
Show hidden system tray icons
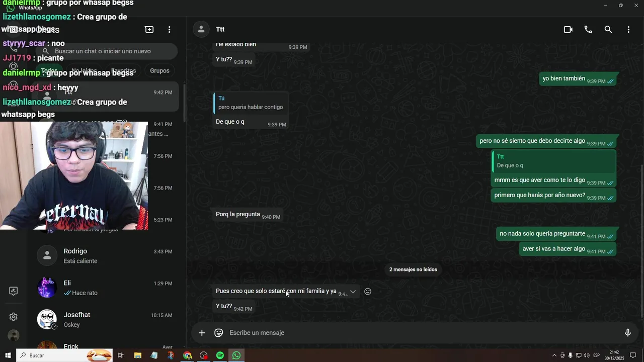coord(554,355)
